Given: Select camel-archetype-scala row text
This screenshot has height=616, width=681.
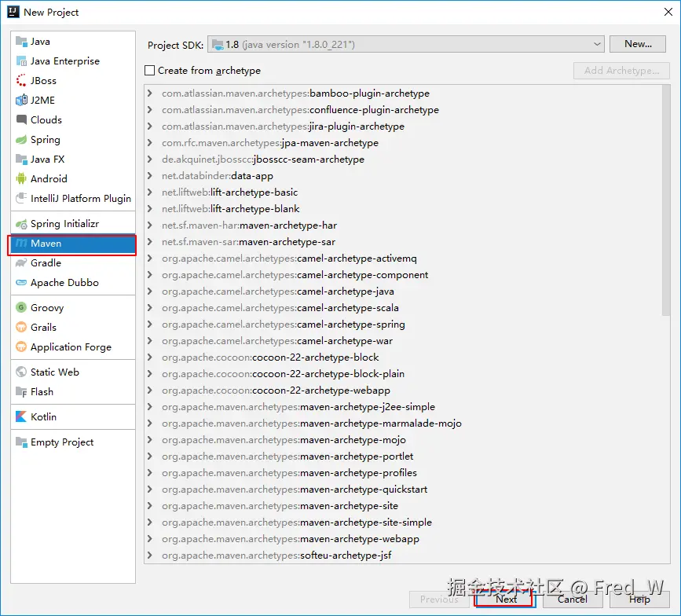Looking at the screenshot, I should (x=280, y=308).
